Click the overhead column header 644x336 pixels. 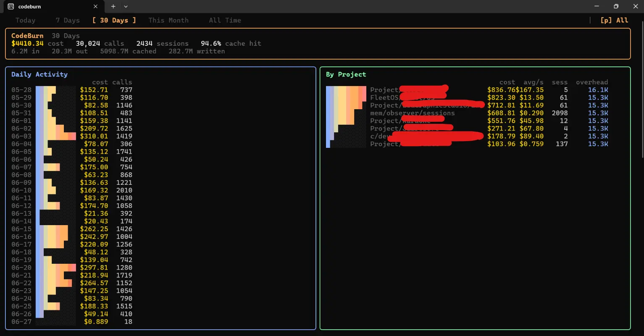[592, 82]
